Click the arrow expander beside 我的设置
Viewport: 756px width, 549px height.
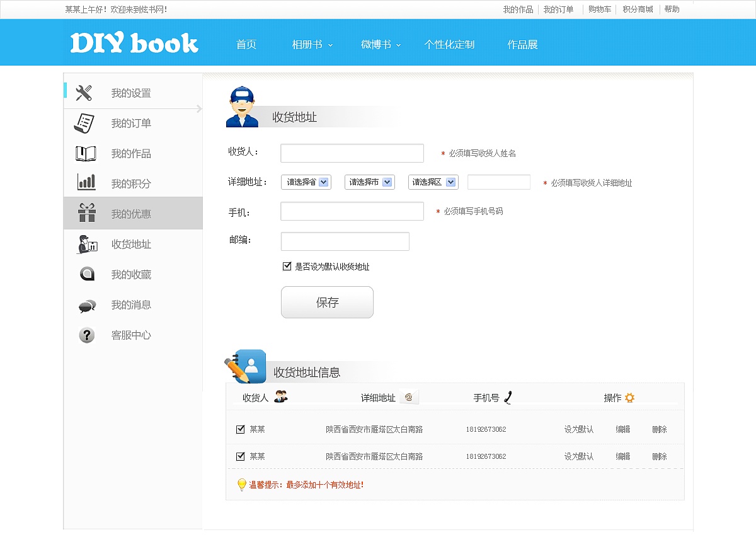click(x=199, y=108)
